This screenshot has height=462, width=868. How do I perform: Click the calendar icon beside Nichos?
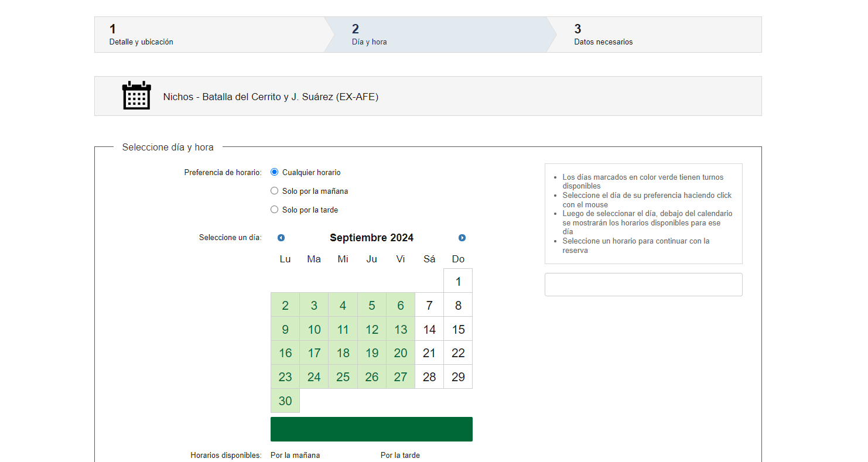(x=136, y=96)
